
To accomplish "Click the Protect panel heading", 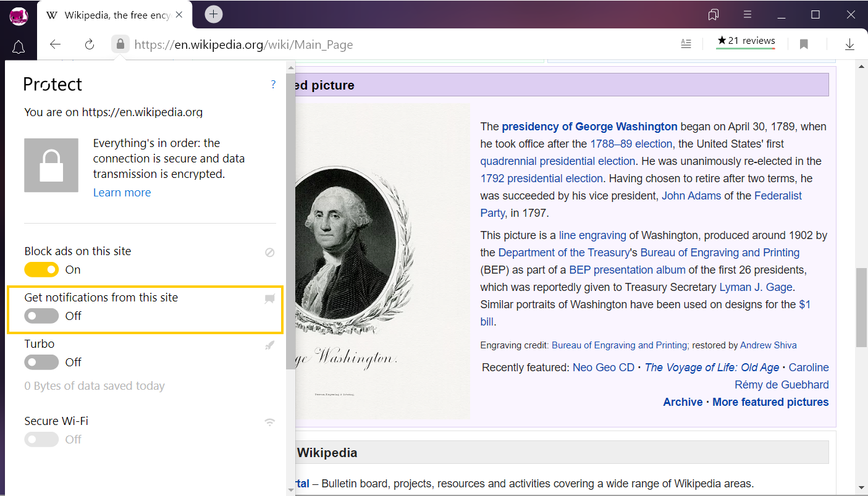I will [53, 85].
